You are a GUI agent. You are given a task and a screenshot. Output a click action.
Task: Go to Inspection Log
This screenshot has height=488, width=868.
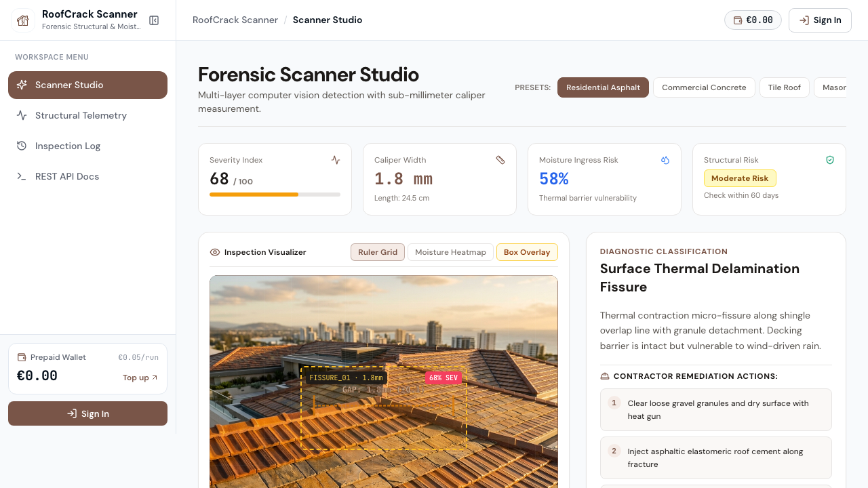point(87,146)
